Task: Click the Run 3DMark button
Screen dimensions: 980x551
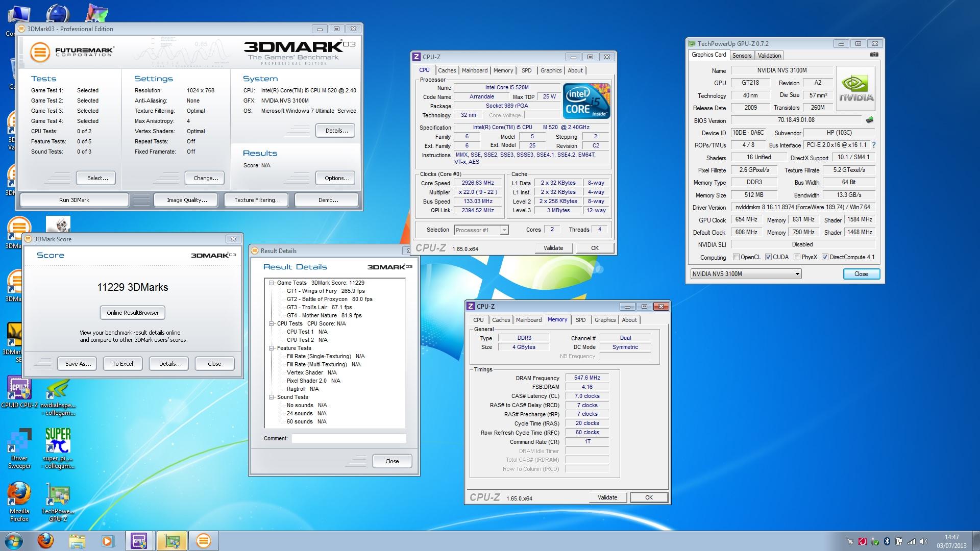Action: tap(74, 200)
